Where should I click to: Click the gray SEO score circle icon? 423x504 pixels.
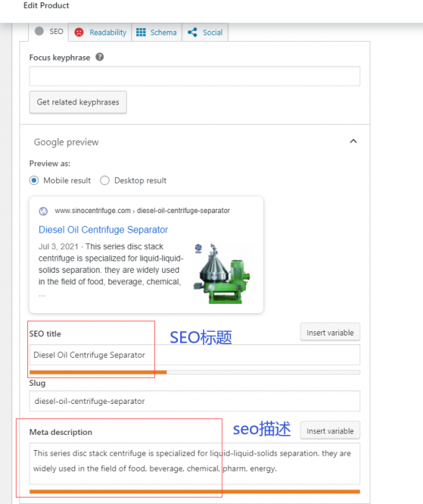click(39, 31)
